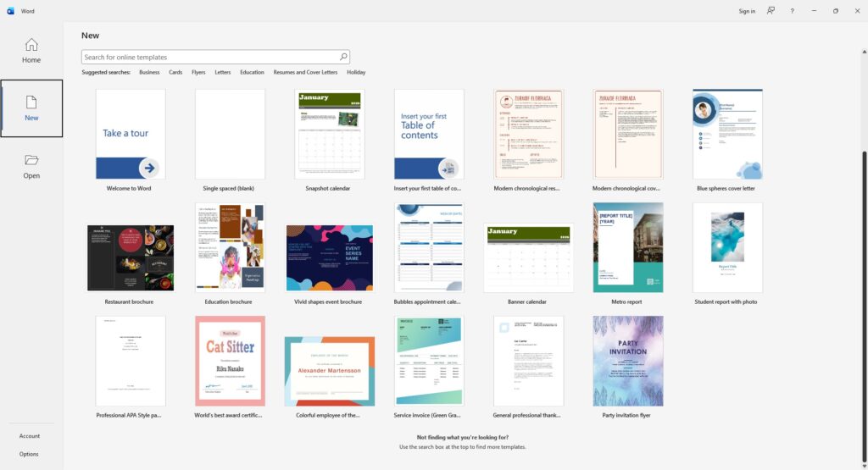The width and height of the screenshot is (868, 470).
Task: Click the search magnifier icon
Action: click(x=343, y=57)
